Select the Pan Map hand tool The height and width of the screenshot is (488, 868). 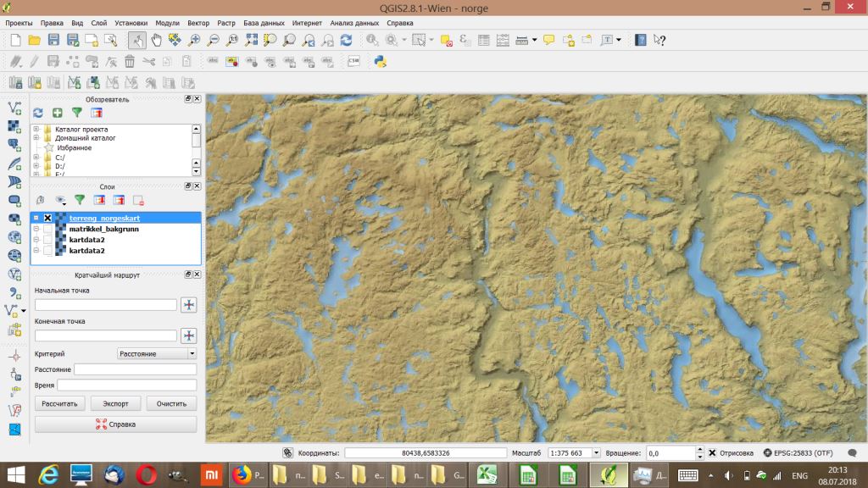[157, 40]
